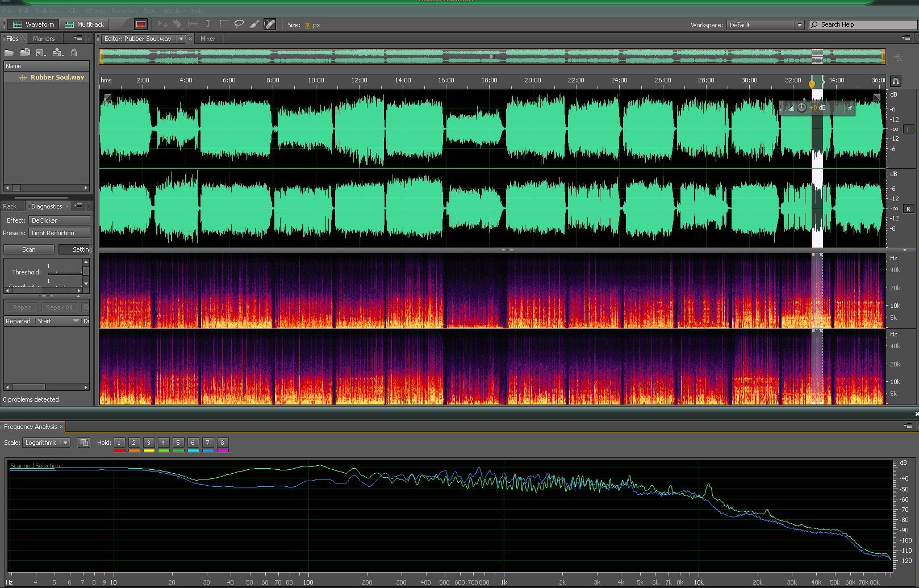Toggle Hold button 5
Image resolution: width=919 pixels, height=588 pixels.
click(178, 443)
